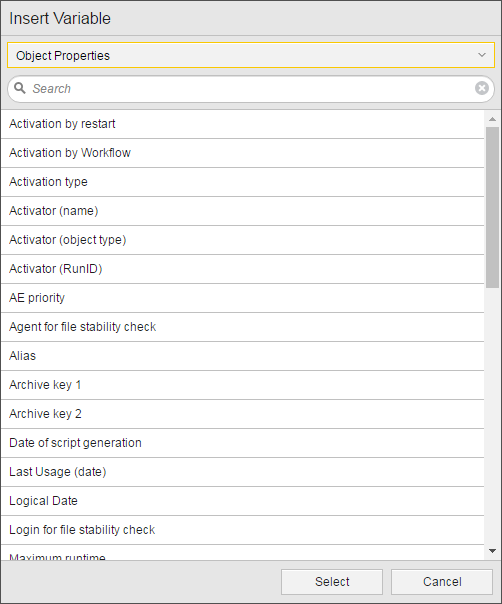Select Alias from the list

pyautogui.click(x=242, y=356)
